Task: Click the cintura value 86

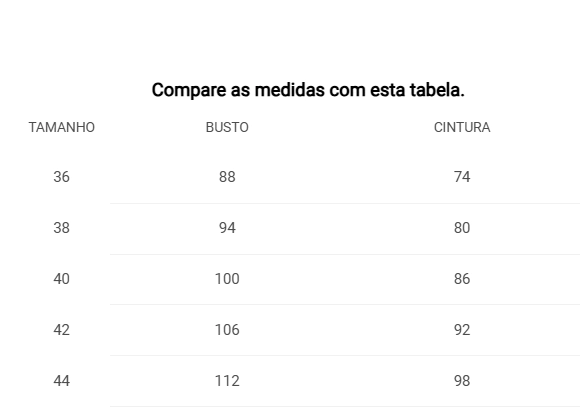Action: point(462,279)
